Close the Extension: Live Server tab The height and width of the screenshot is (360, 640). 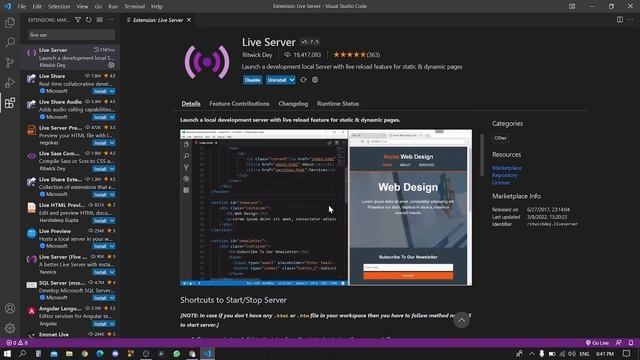click(189, 20)
